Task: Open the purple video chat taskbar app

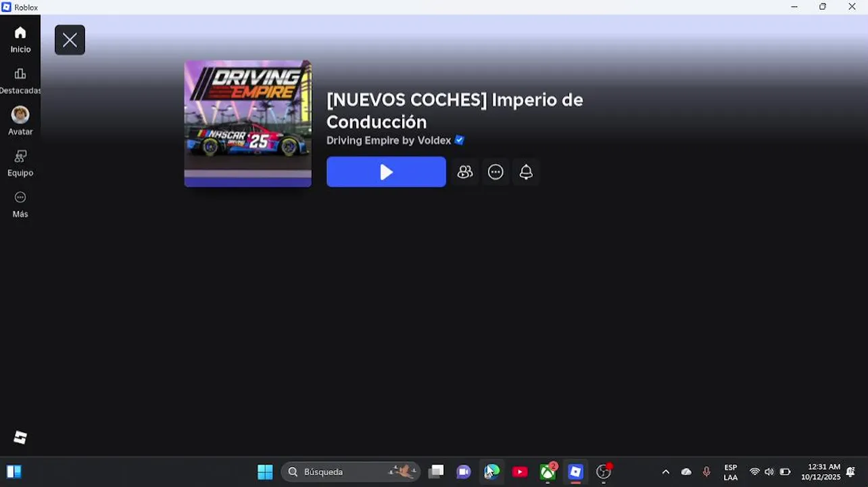Action: [464, 471]
